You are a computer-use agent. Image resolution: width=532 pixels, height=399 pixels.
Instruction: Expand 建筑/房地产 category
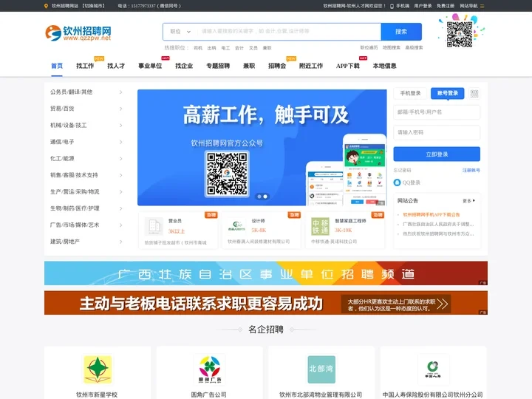coord(120,242)
